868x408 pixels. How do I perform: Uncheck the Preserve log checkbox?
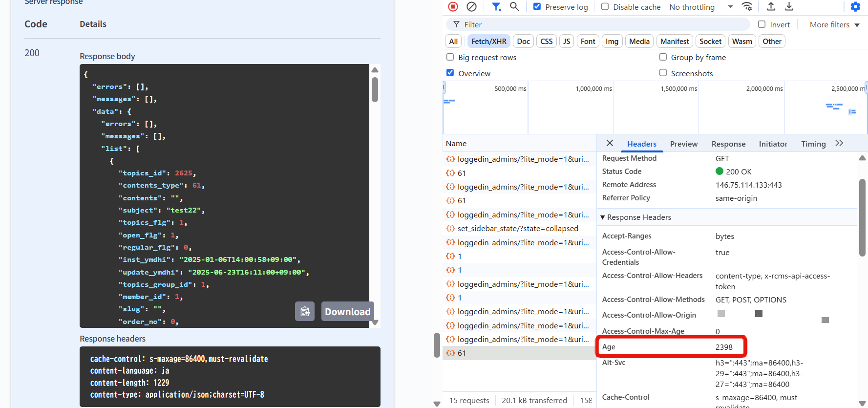[x=537, y=7]
